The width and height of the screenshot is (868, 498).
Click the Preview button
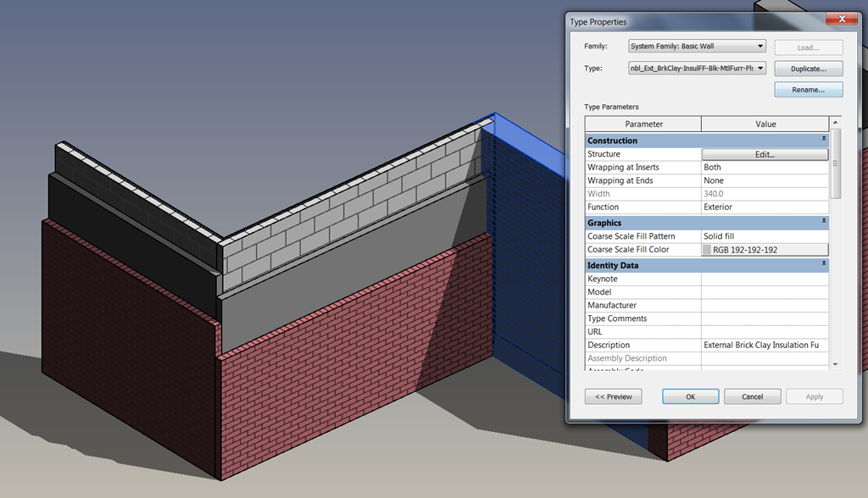pos(613,396)
